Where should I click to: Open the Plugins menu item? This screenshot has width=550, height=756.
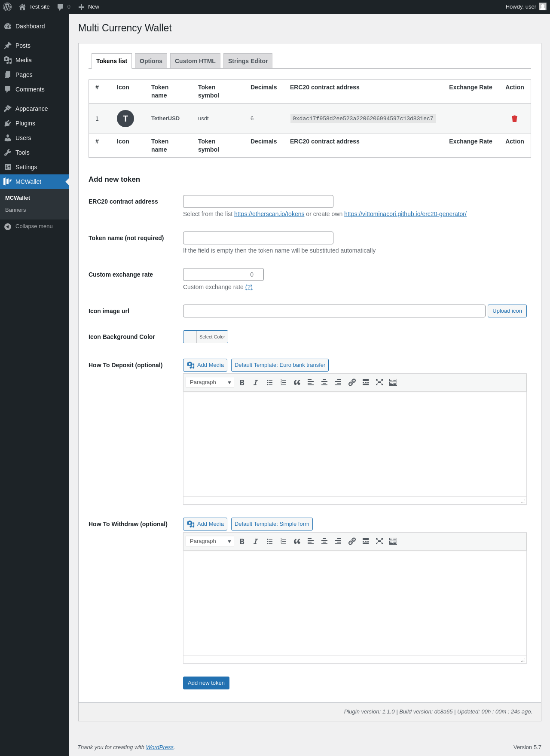tap(34, 123)
